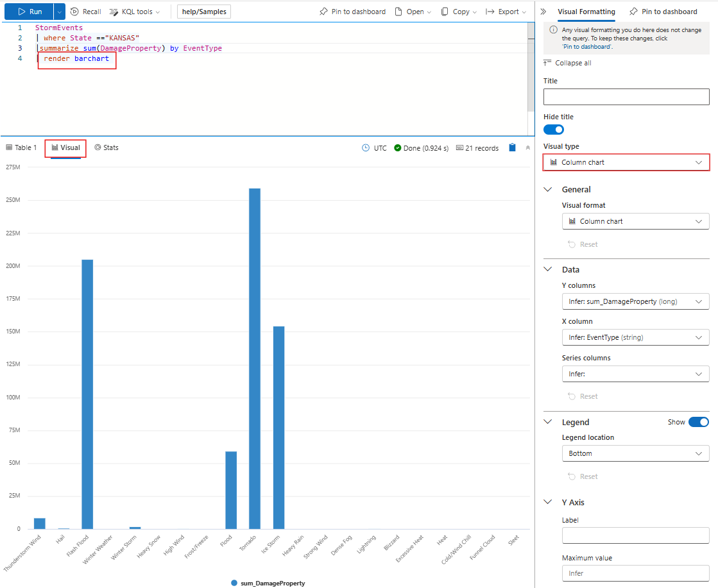Toggle the Legend Show switch

point(698,422)
